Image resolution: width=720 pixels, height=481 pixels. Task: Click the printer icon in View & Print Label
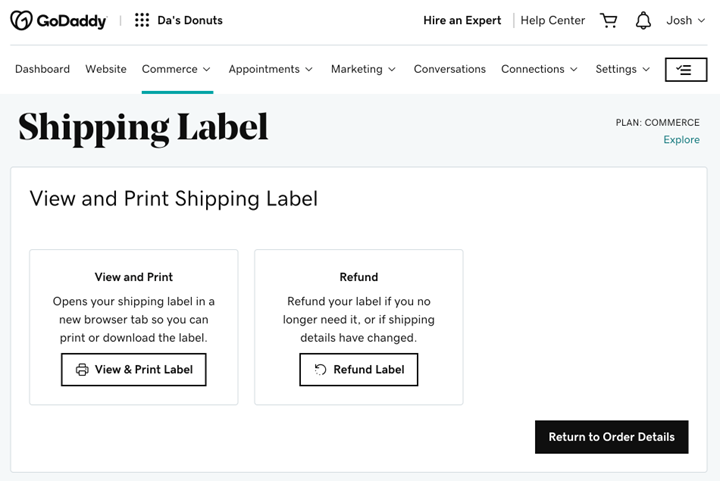click(x=82, y=370)
